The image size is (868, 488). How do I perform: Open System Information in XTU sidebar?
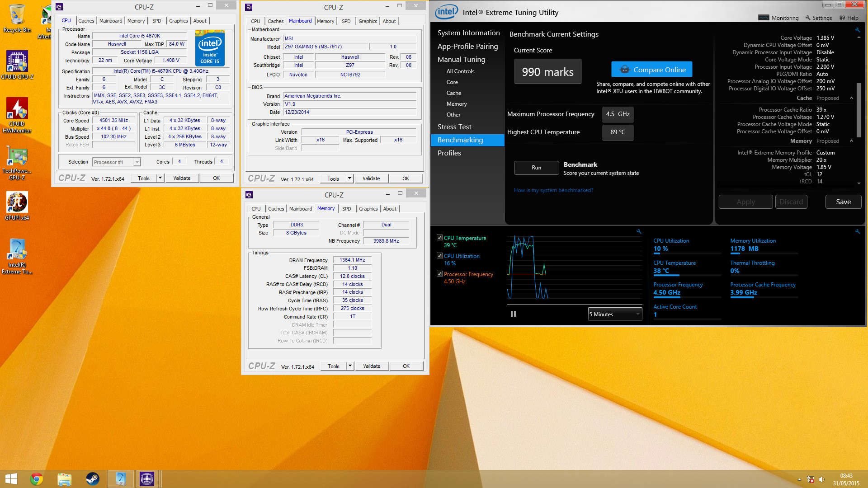(468, 33)
